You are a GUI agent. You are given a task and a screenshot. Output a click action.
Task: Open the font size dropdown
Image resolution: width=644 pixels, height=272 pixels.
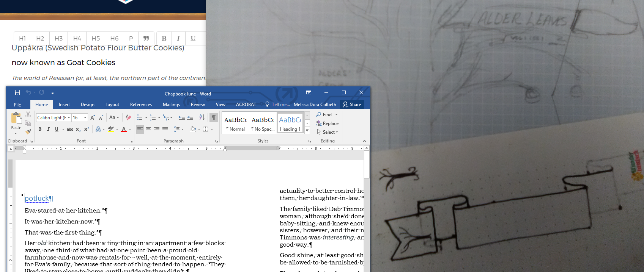85,118
